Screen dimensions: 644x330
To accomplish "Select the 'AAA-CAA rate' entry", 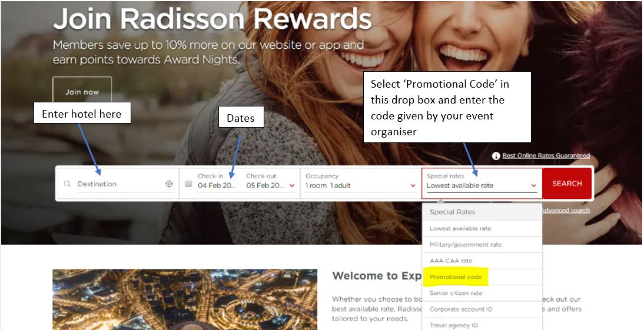I will point(450,261).
